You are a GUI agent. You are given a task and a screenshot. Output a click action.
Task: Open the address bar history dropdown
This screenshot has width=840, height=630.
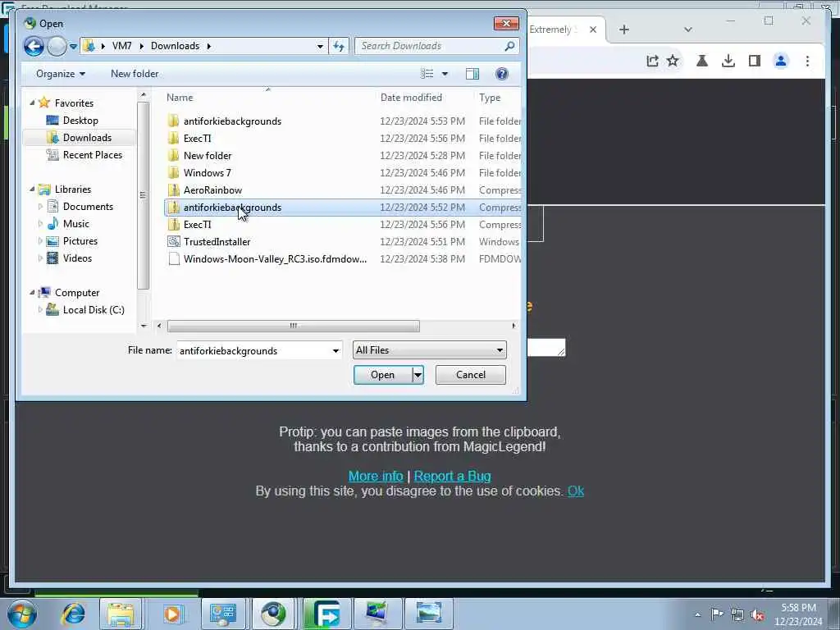pyautogui.click(x=320, y=46)
